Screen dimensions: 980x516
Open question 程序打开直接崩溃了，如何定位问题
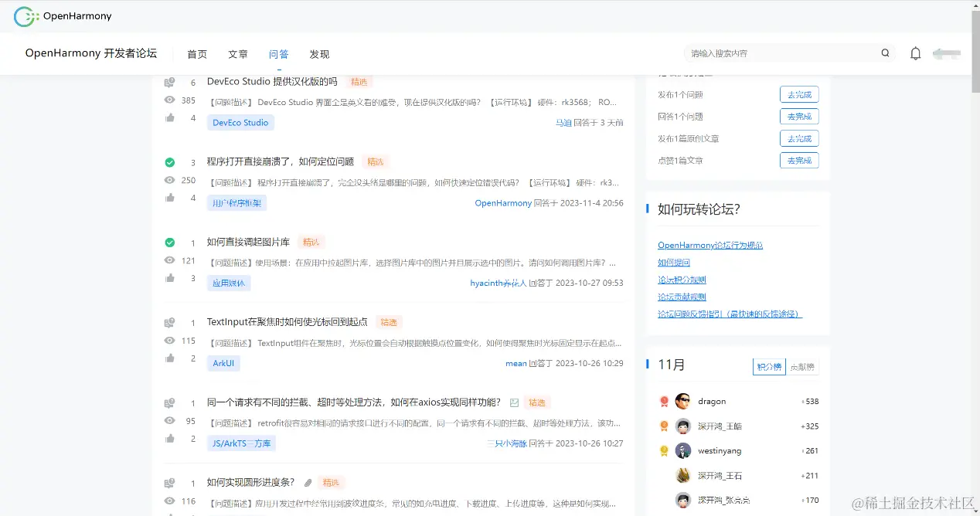(x=281, y=161)
